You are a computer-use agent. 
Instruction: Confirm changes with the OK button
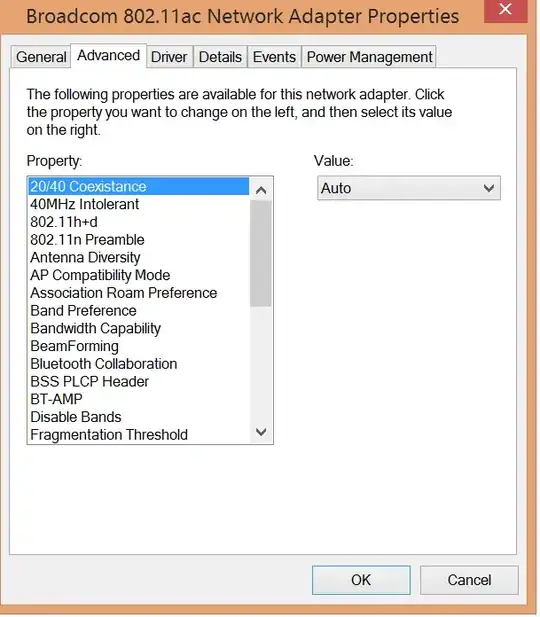tap(361, 580)
